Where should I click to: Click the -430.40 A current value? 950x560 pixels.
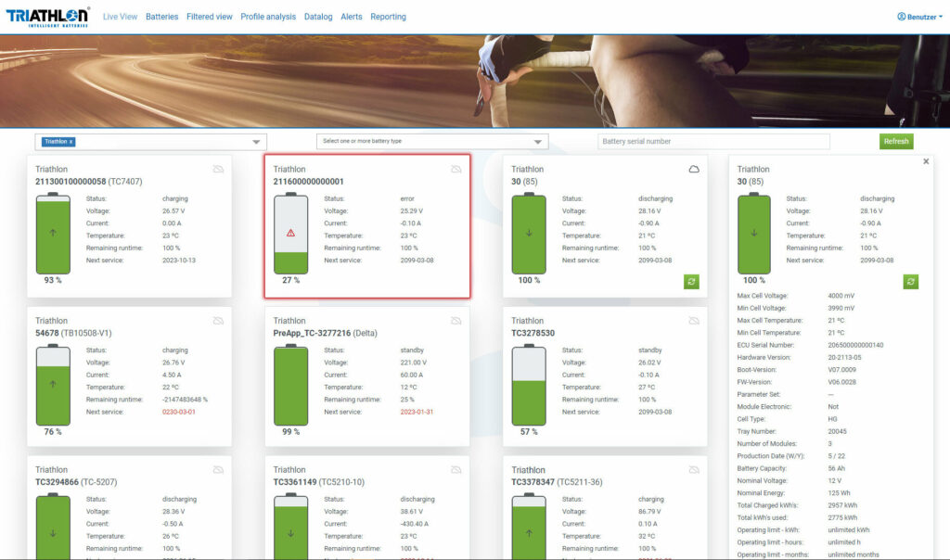click(415, 524)
